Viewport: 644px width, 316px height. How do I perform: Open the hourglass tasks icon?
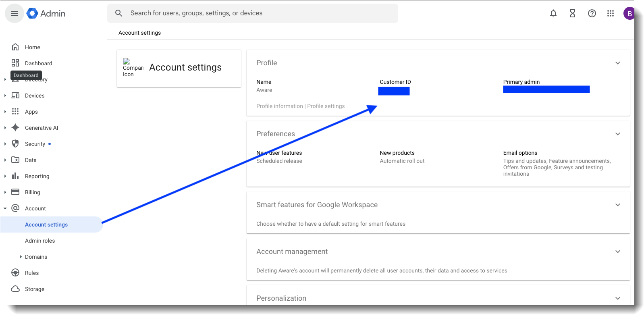tap(572, 13)
